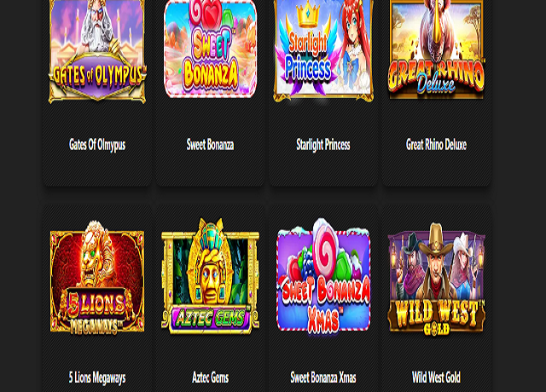Viewport: 546px width, 392px height.
Task: Select the Sweet Bonanza Xmas image
Action: [323, 275]
